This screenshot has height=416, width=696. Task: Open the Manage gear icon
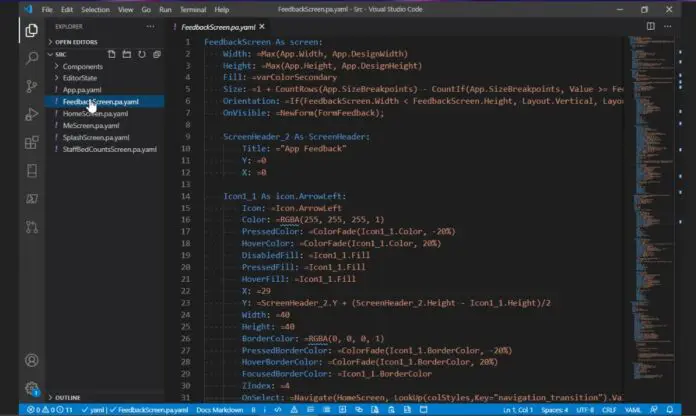32,388
